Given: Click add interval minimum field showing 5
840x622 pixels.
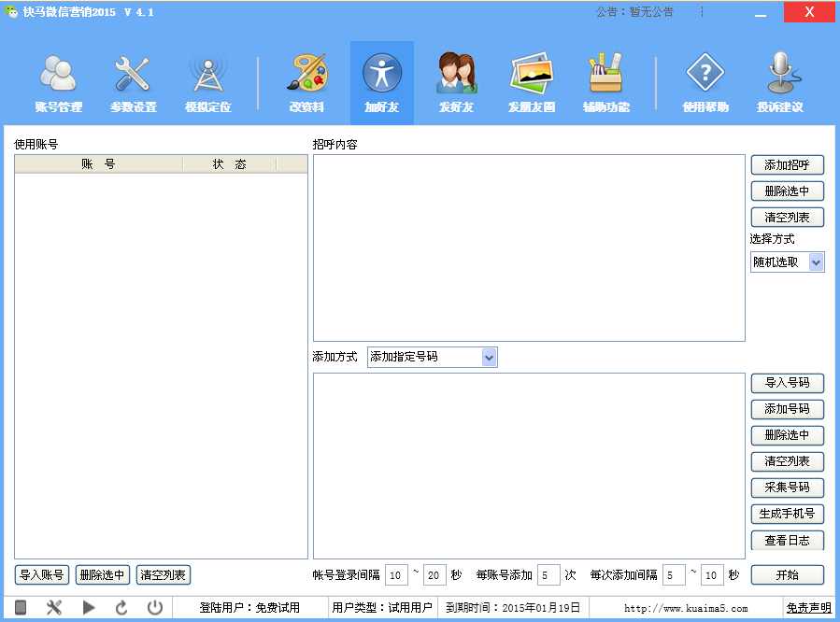Looking at the screenshot, I should click(674, 575).
